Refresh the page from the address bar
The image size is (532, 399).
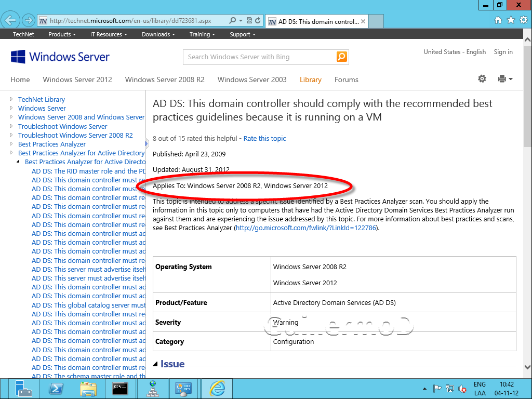(258, 21)
